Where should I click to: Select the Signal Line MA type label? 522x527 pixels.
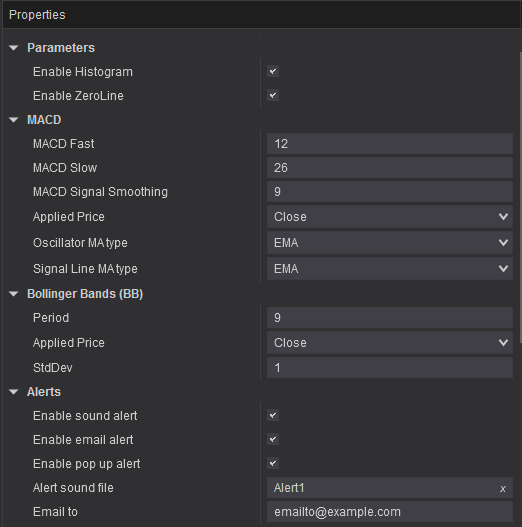tap(85, 269)
